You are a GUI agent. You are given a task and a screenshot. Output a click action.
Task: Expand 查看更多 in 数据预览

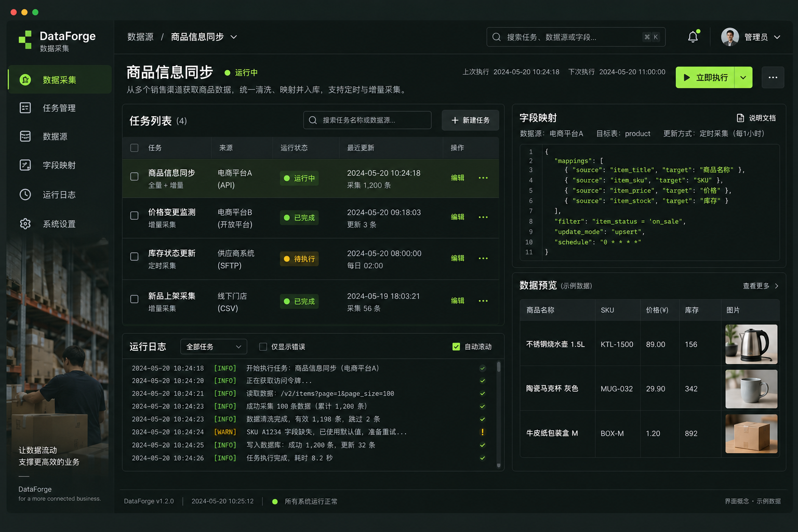(761, 286)
